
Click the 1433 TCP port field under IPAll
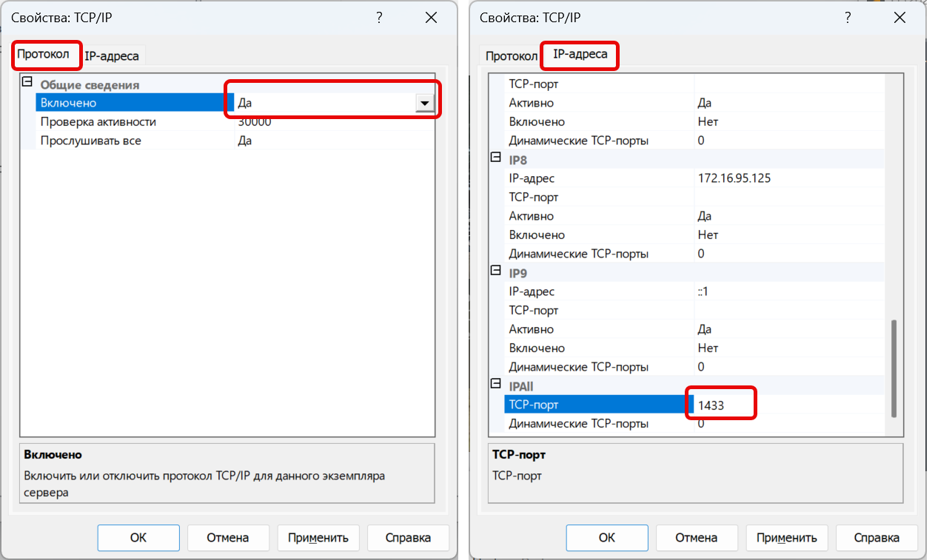(790, 405)
